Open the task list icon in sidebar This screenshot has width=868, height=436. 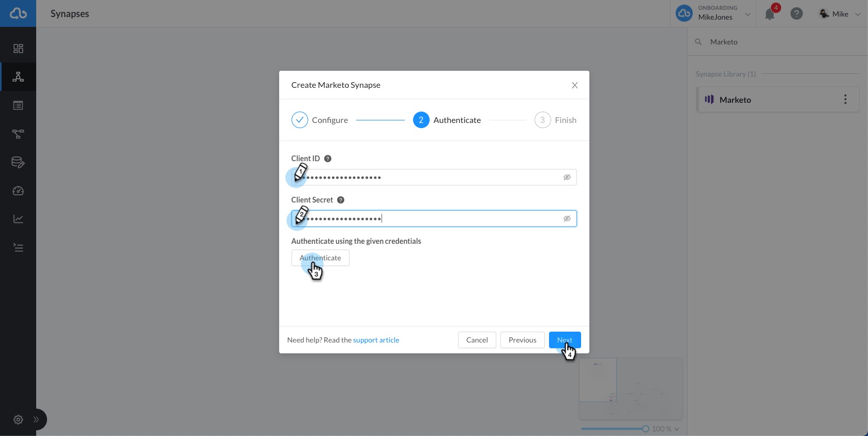[18, 248]
